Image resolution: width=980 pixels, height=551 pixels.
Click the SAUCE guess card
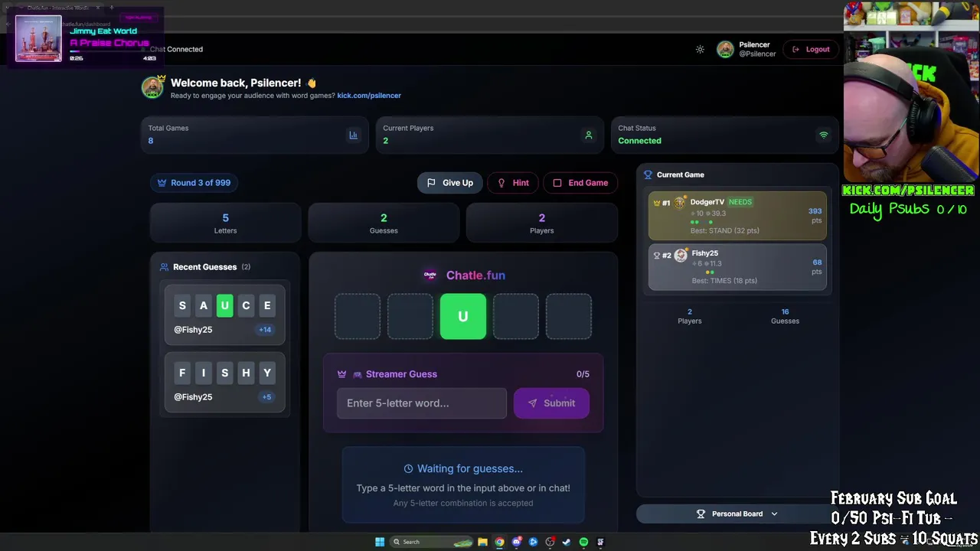point(224,315)
